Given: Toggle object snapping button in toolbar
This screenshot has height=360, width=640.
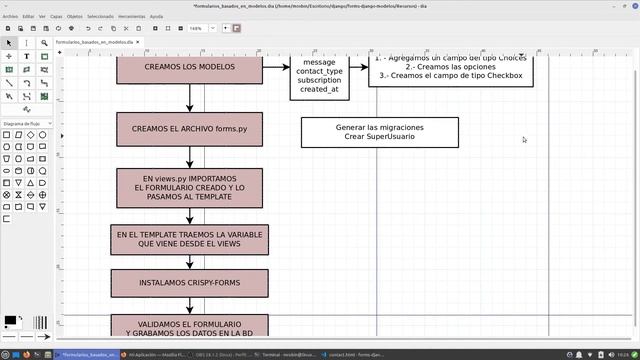Looking at the screenshot, I should (x=236, y=29).
